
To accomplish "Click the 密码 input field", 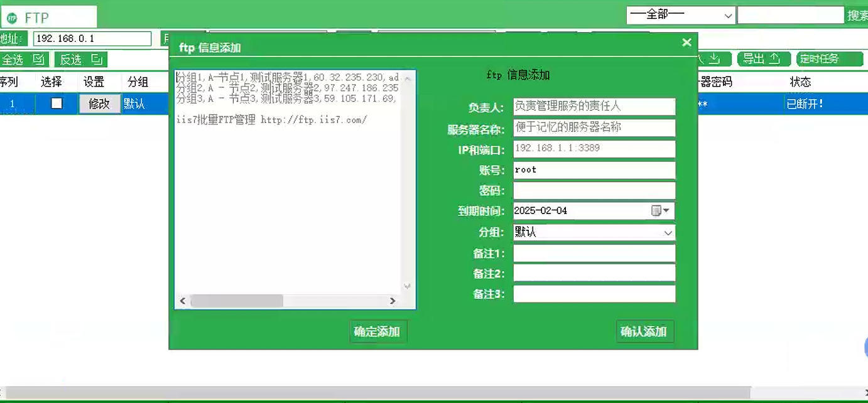I will click(594, 190).
